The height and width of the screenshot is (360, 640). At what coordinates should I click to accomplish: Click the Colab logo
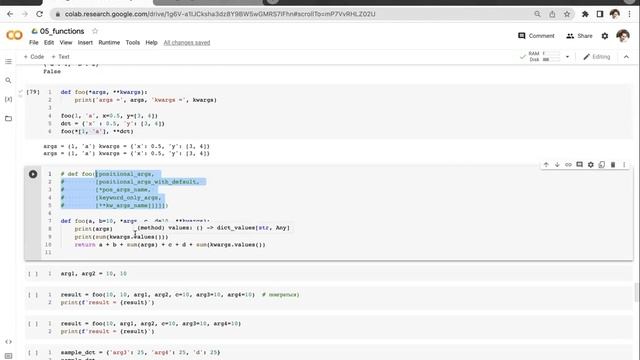14,36
